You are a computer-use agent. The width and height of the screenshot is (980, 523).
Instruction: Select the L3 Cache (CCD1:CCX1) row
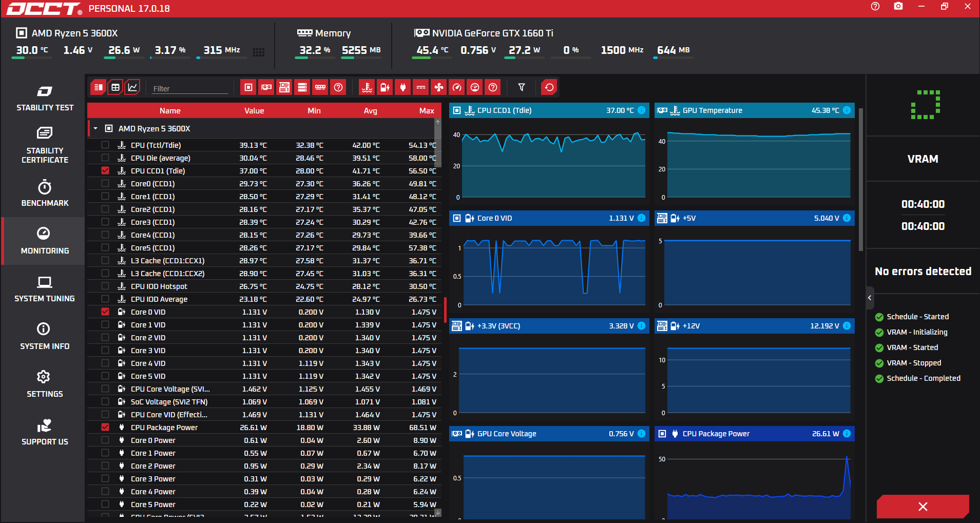pos(264,260)
